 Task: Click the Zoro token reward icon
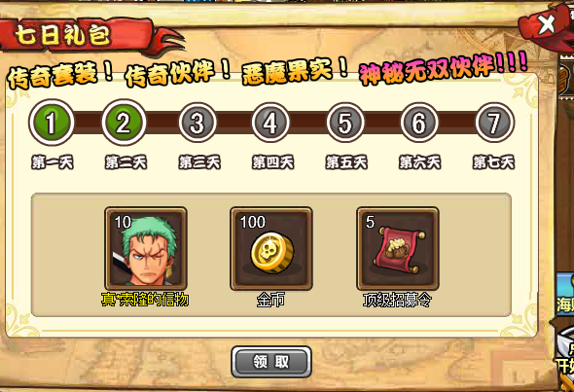point(146,248)
